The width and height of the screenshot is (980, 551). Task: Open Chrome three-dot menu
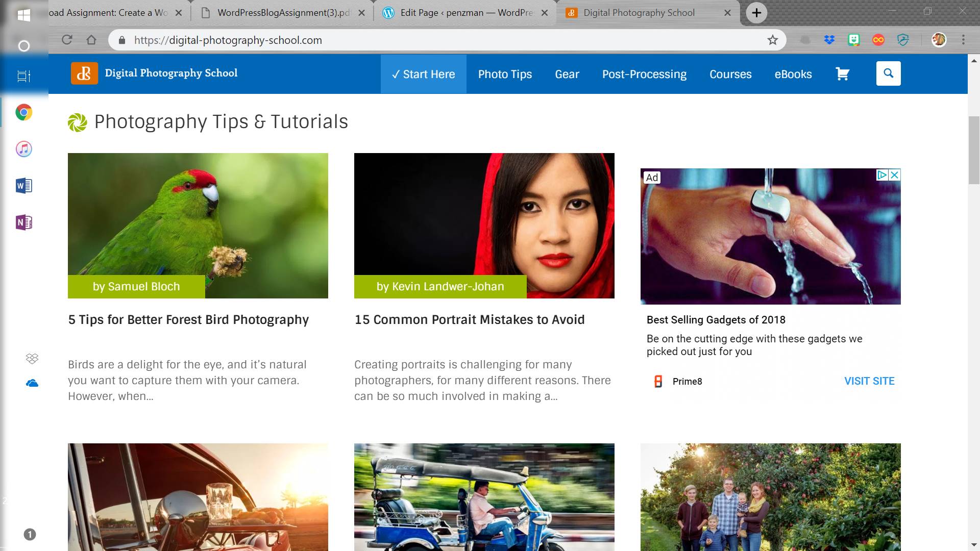[x=963, y=40]
